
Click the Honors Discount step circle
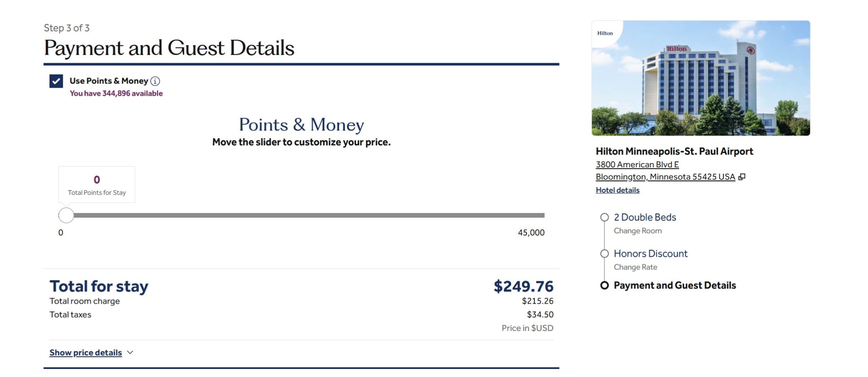point(604,254)
